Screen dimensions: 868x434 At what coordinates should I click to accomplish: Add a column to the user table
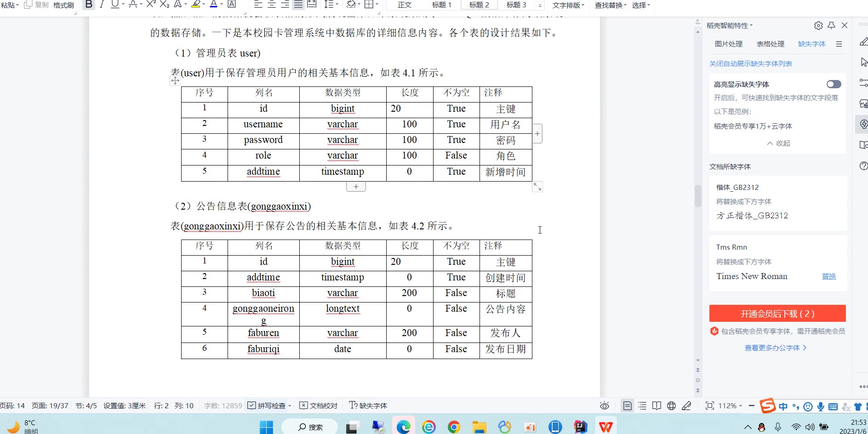click(x=537, y=134)
